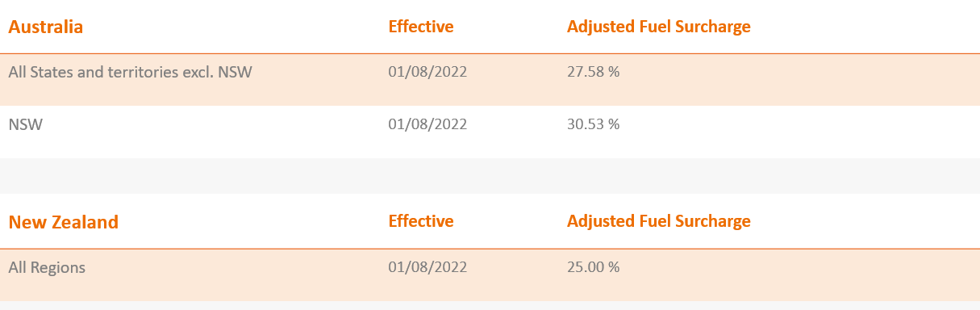Click the 30.53 % surcharge value
Image resolution: width=980 pixels, height=310 pixels.
click(594, 124)
